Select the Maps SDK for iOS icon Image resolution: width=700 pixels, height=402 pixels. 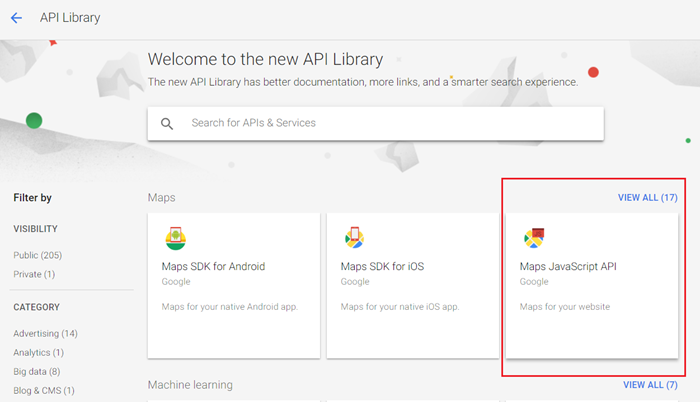point(354,238)
